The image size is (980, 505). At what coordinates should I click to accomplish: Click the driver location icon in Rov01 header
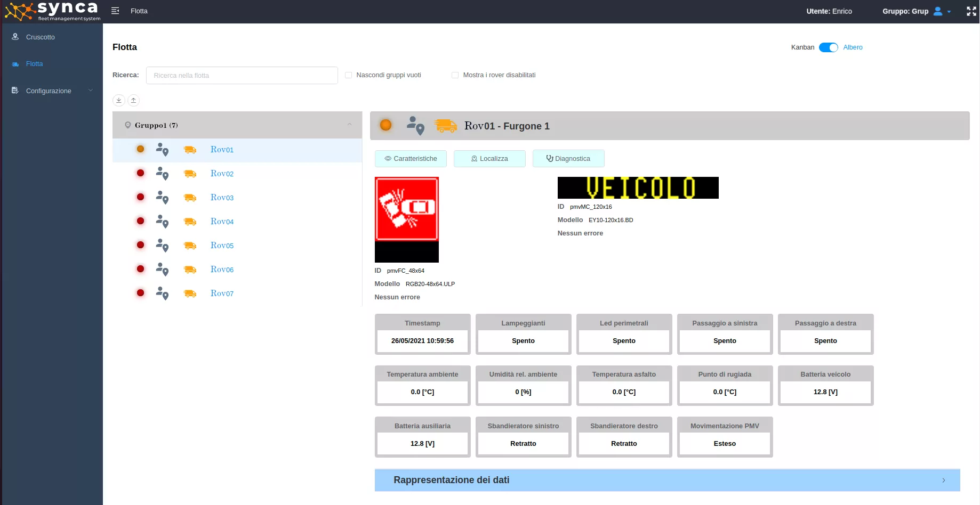tap(415, 126)
